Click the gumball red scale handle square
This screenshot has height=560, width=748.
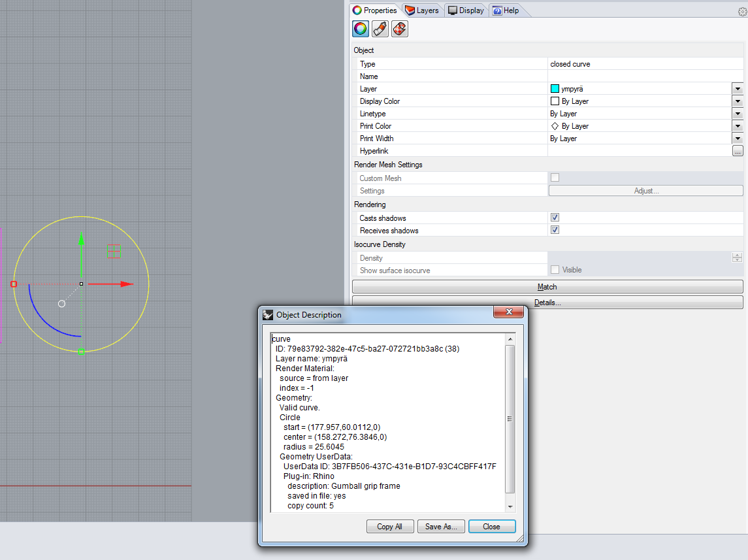(14, 284)
